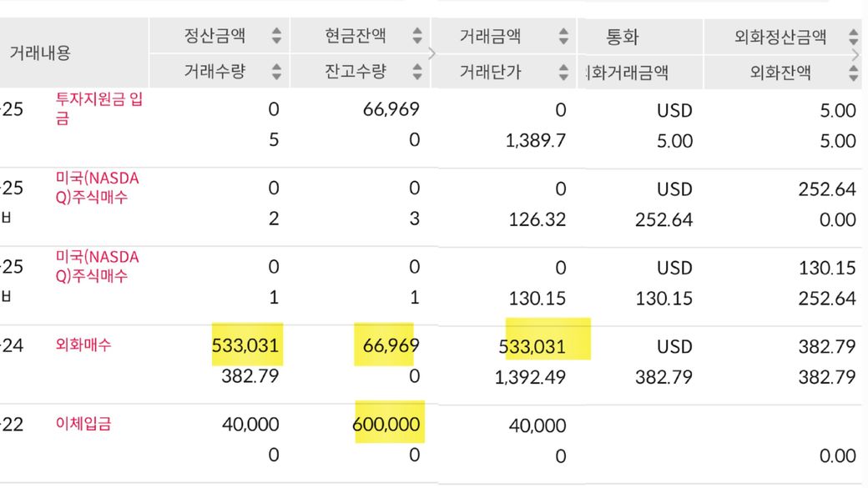Click the right-edge chevron after 외화정산금액 header

857,53
